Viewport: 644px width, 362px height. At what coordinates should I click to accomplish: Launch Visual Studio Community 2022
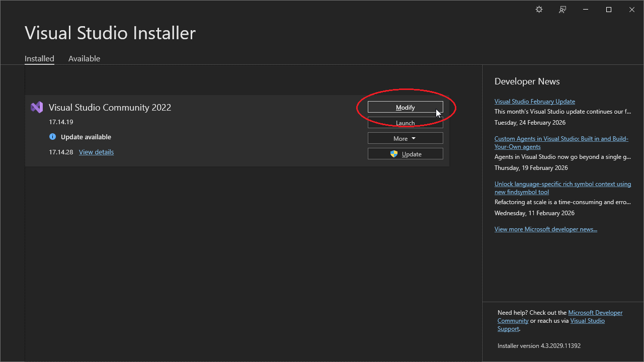pyautogui.click(x=405, y=123)
